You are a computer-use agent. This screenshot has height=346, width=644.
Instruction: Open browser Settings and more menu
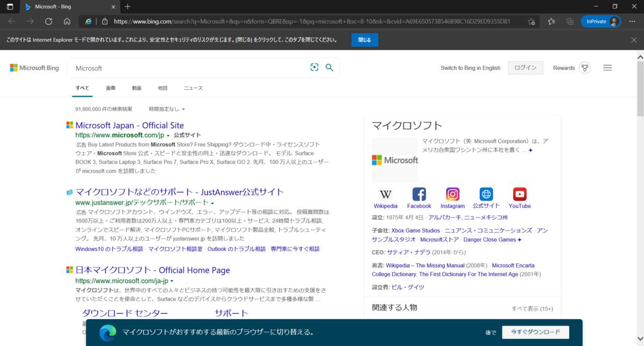click(x=632, y=21)
